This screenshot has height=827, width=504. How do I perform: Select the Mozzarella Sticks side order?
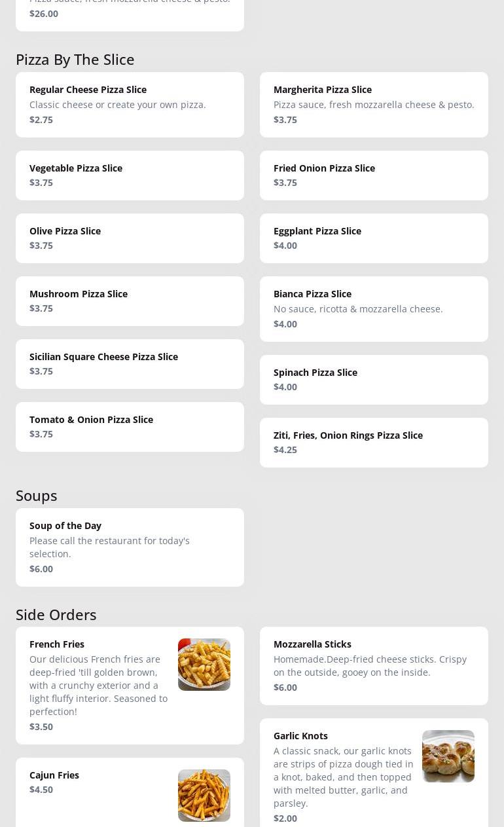(374, 666)
